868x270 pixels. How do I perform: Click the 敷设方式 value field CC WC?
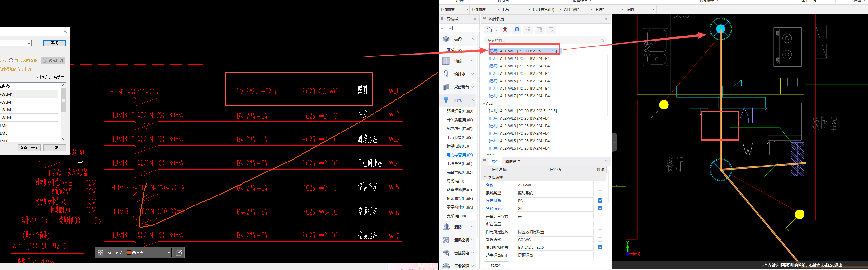[x=555, y=240]
